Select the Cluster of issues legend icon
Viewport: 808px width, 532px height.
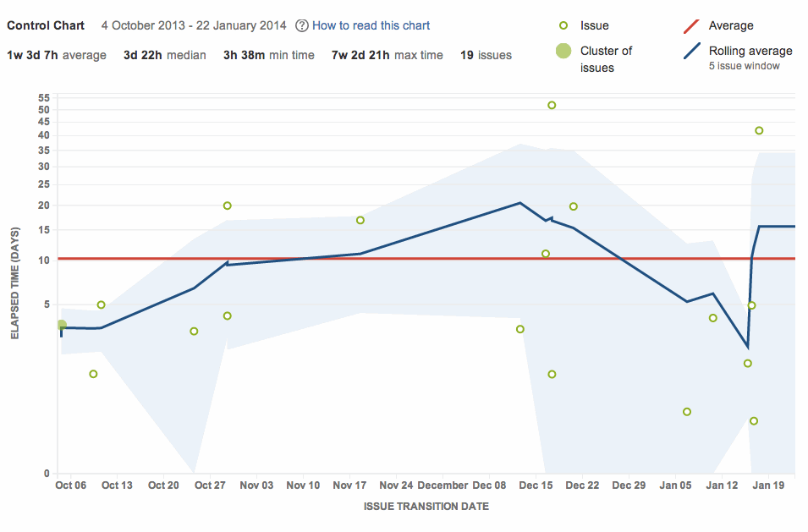tap(565, 52)
